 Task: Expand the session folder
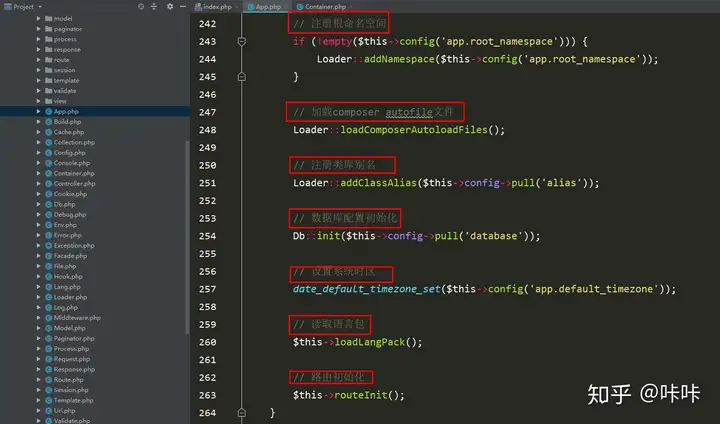pyautogui.click(x=39, y=70)
